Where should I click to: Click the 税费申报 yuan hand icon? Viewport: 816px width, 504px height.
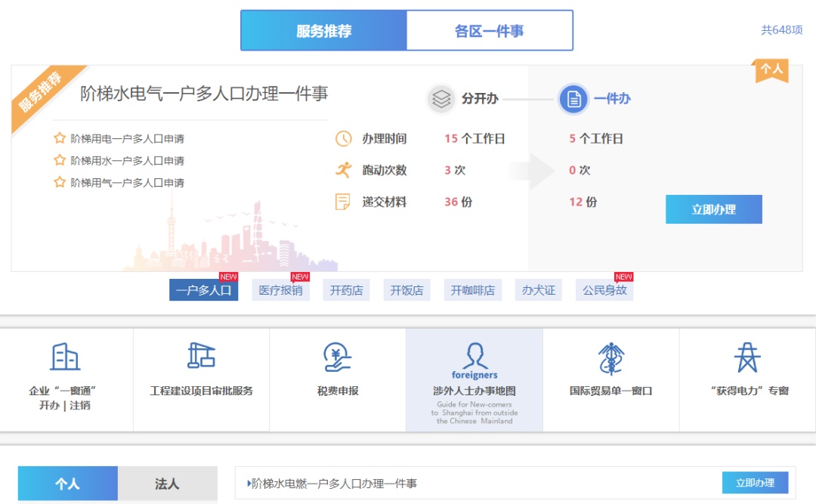click(x=338, y=357)
